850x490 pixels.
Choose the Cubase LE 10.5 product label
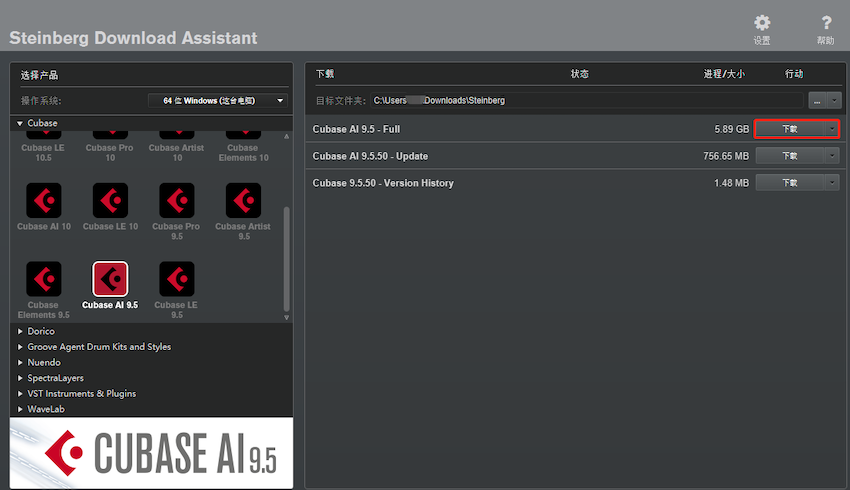(x=43, y=152)
